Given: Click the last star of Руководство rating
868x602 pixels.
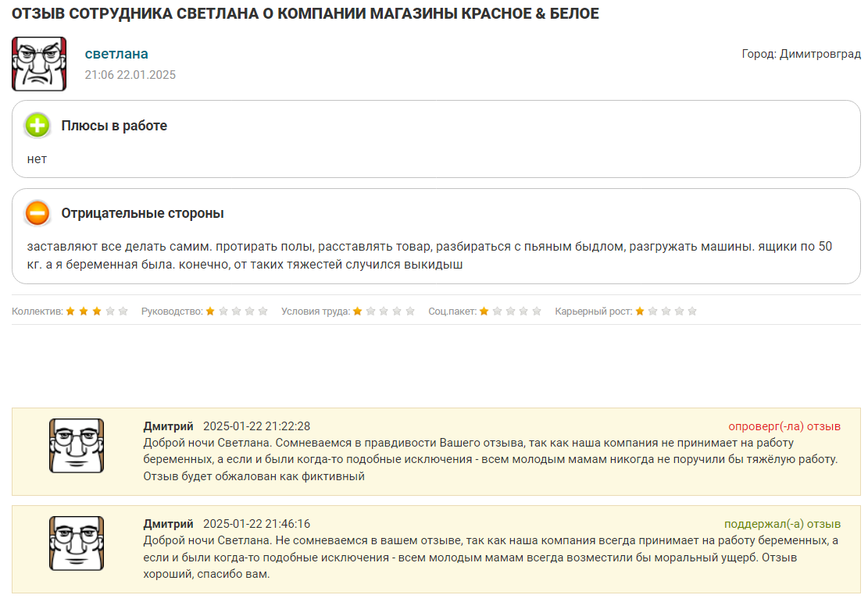Looking at the screenshot, I should (x=263, y=311).
